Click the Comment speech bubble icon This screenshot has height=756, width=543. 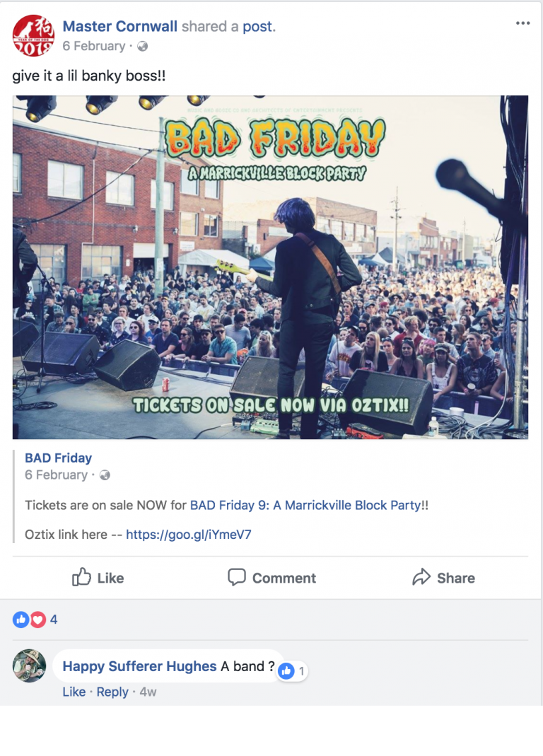click(236, 577)
